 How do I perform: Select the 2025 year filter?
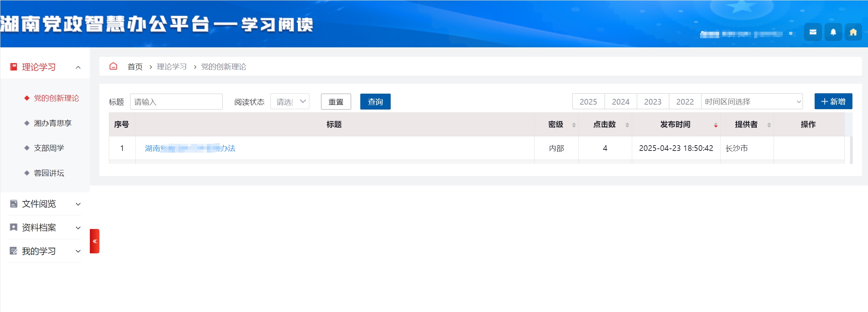point(588,102)
